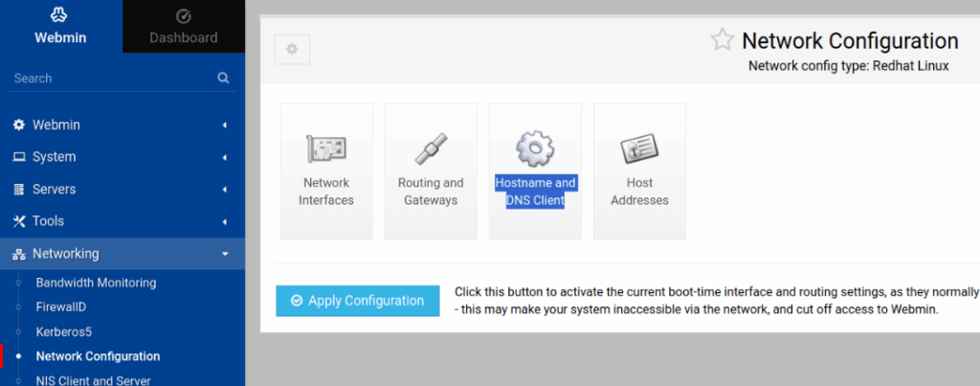
Task: Switch to the Webmin tab
Action: tap(60, 26)
